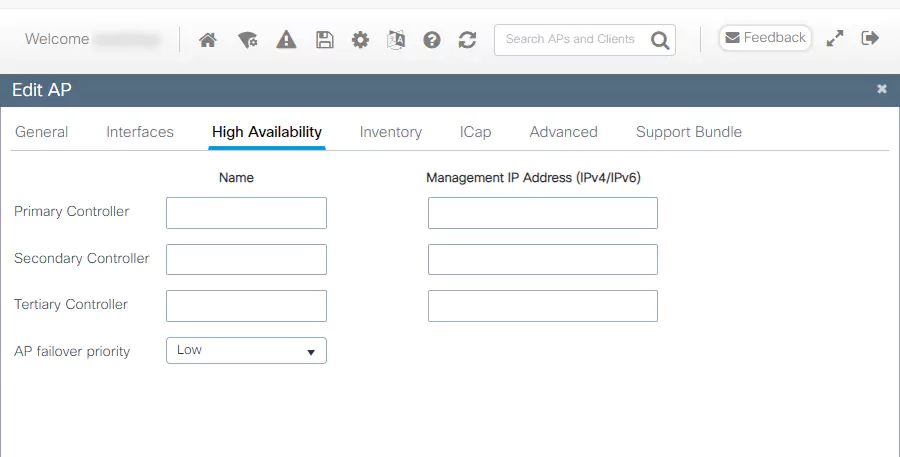Click the Search APs and Clients box
The image size is (900, 457).
point(570,40)
